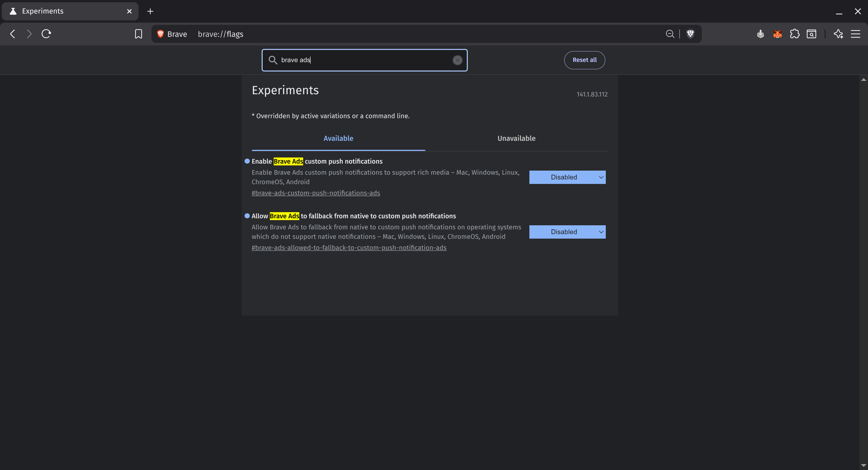The width and height of the screenshot is (868, 470).
Task: Clear the flags search text
Action: 457,60
